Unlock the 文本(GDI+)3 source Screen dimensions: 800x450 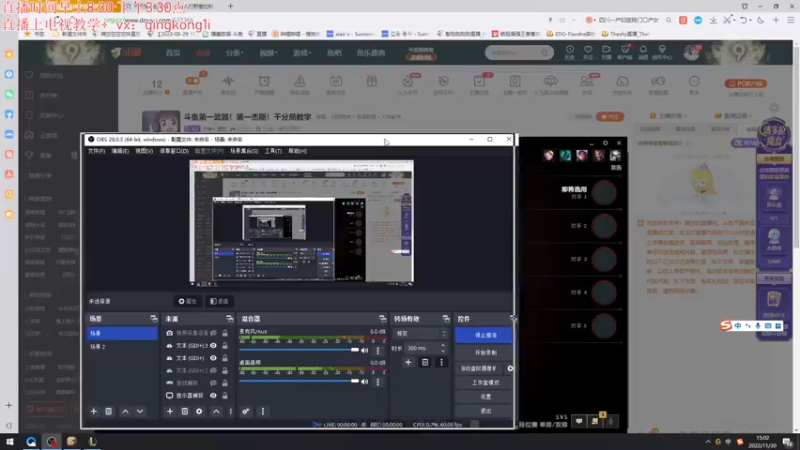click(224, 345)
